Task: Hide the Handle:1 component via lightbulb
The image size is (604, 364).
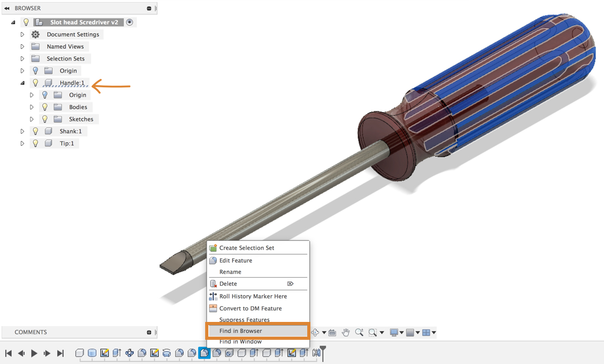Action: tap(35, 83)
